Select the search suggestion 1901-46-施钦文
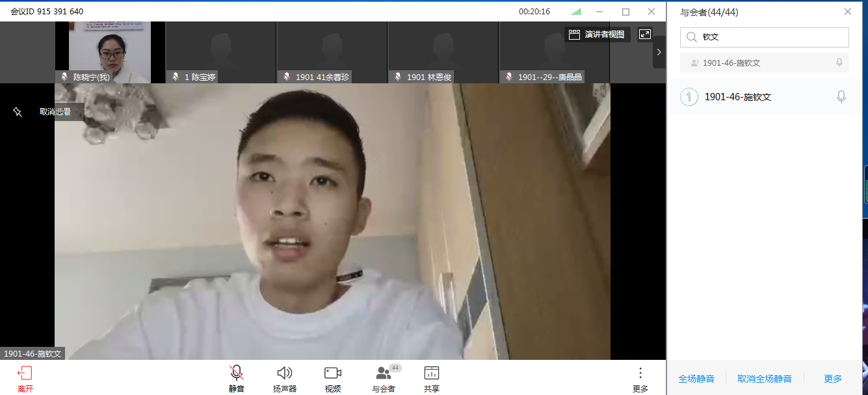The height and width of the screenshot is (395, 868). point(731,63)
